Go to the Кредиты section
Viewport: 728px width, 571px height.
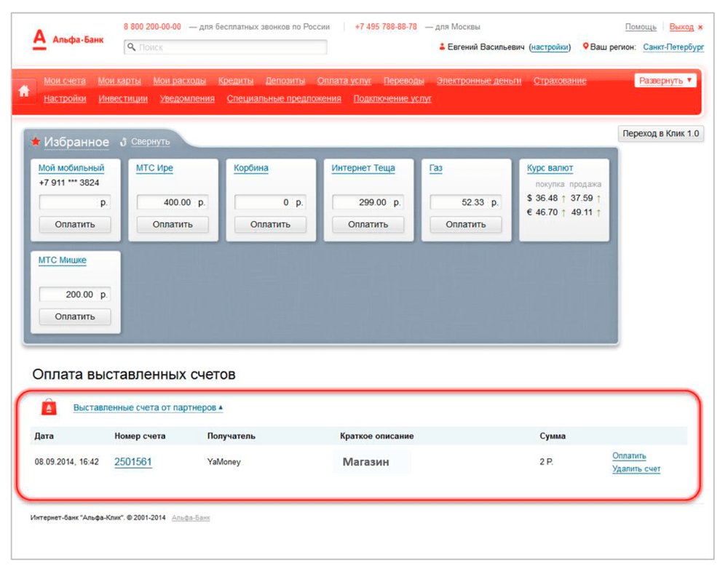click(236, 81)
